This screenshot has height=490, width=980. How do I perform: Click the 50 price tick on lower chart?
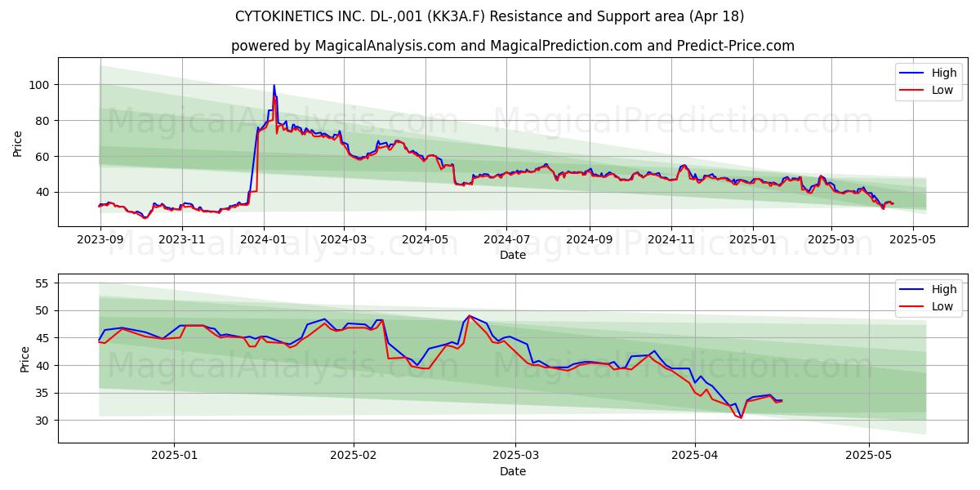pos(44,311)
